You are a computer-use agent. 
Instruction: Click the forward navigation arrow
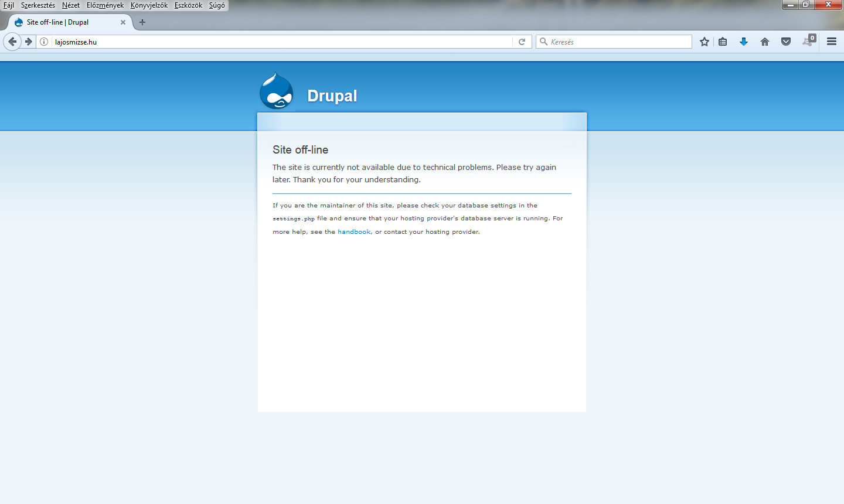tap(28, 42)
